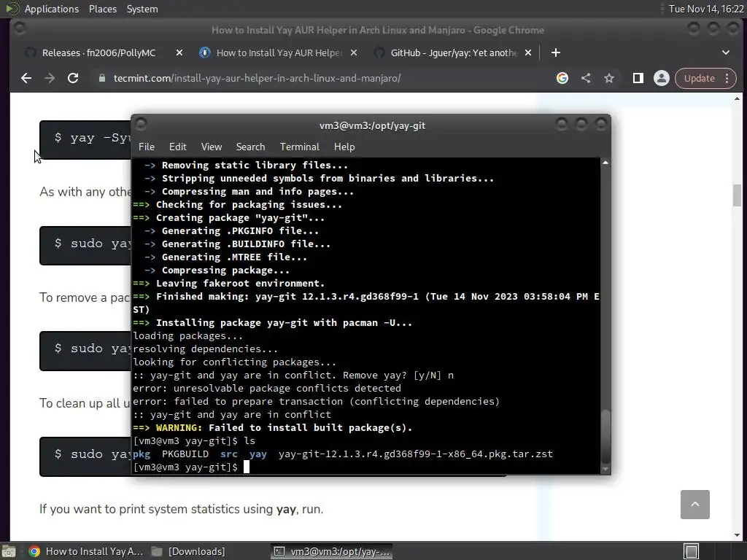The image size is (747, 560).
Task: Click the Chrome window menu icon
Action: point(20,29)
